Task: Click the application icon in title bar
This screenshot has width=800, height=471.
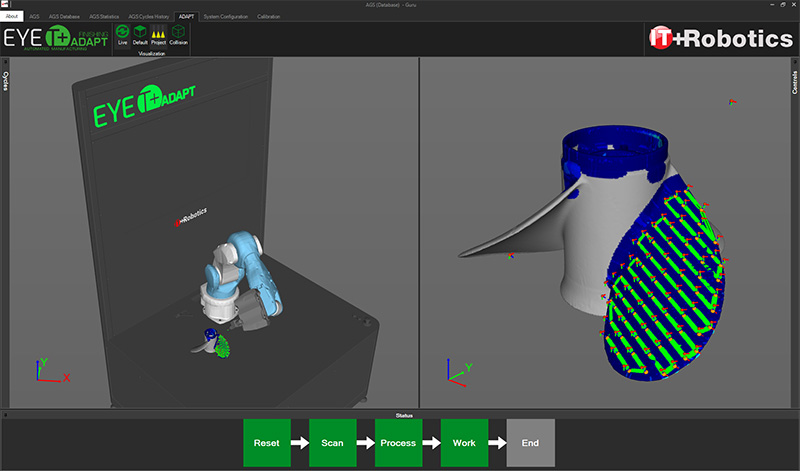Action: (5, 4)
